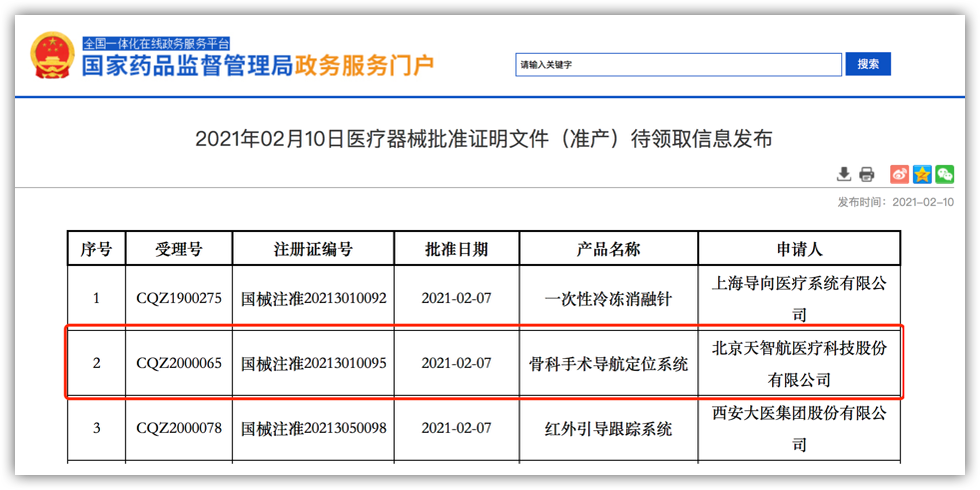Click the print icon
980x490 pixels.
[x=866, y=174]
